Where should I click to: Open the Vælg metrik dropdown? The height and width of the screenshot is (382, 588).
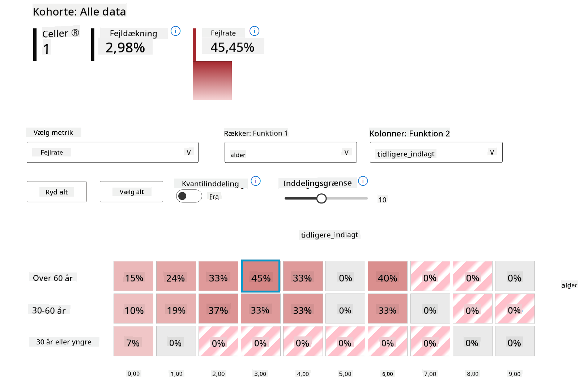pos(112,153)
